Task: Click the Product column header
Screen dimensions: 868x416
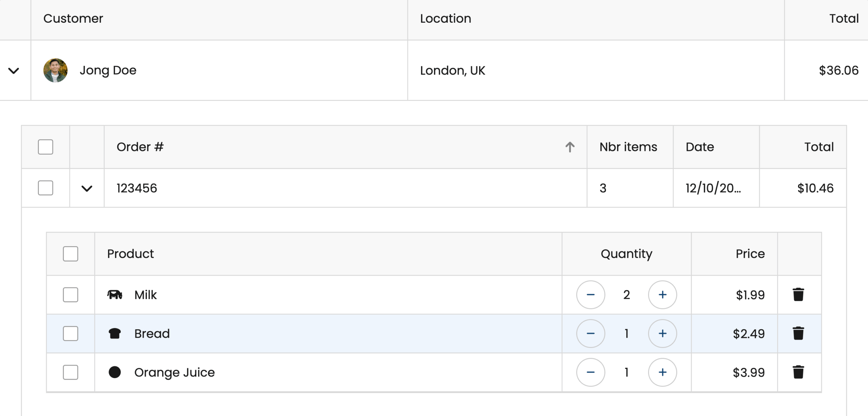Action: click(131, 254)
